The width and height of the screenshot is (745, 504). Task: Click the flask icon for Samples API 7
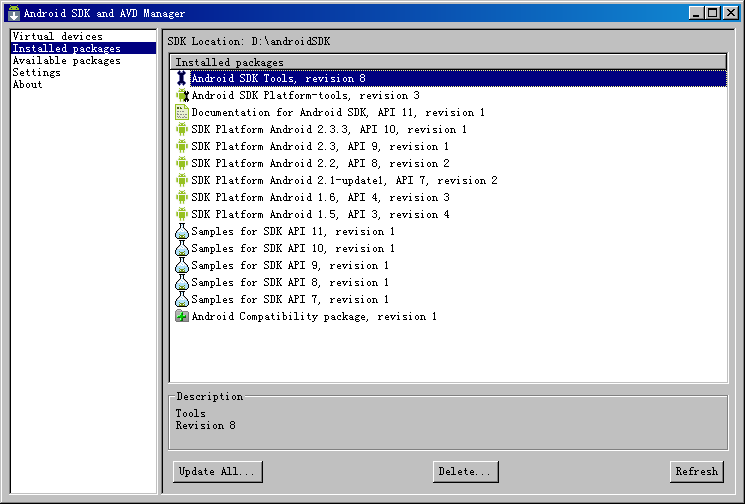(x=181, y=299)
